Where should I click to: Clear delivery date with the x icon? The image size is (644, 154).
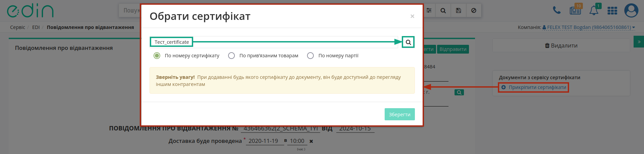click(x=311, y=141)
